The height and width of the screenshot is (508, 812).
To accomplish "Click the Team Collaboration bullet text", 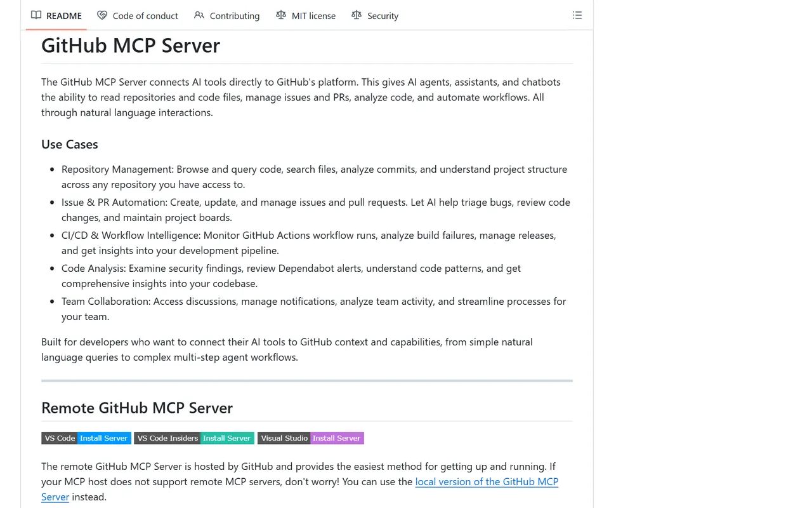I will click(x=314, y=309).
